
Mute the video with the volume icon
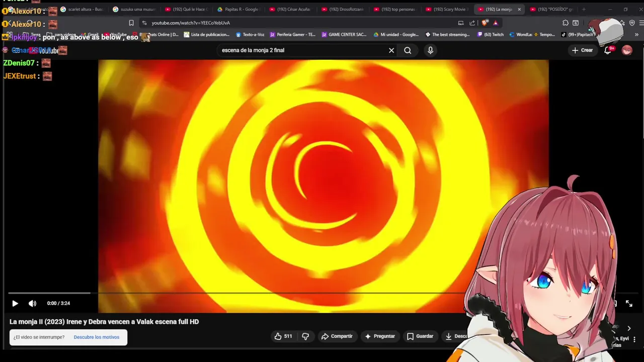[x=32, y=303]
